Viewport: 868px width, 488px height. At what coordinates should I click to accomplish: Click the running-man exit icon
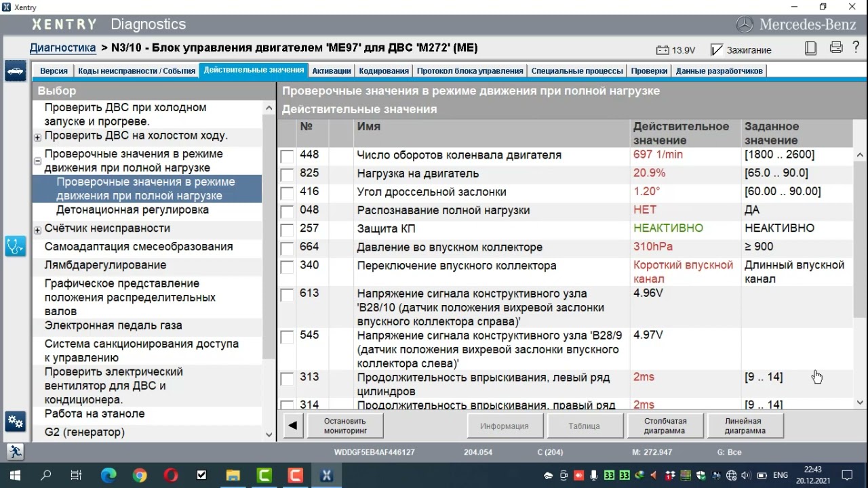point(15,451)
